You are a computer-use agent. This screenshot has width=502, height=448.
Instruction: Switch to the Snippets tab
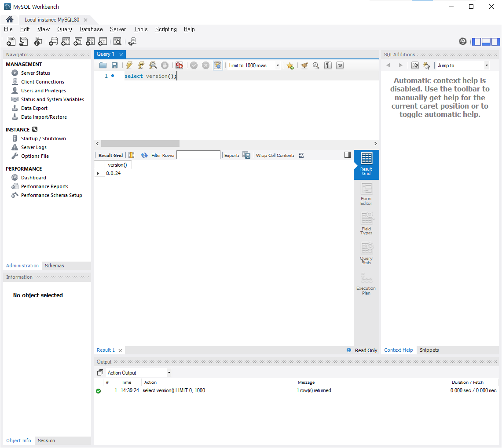(x=429, y=350)
